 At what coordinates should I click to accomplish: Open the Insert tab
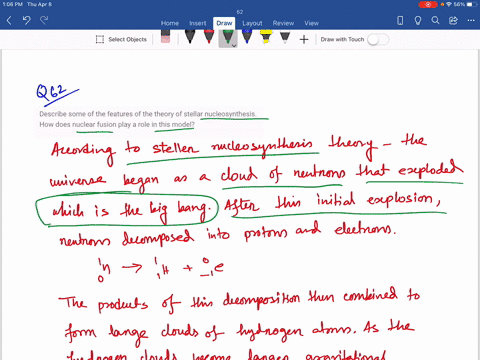click(x=198, y=23)
